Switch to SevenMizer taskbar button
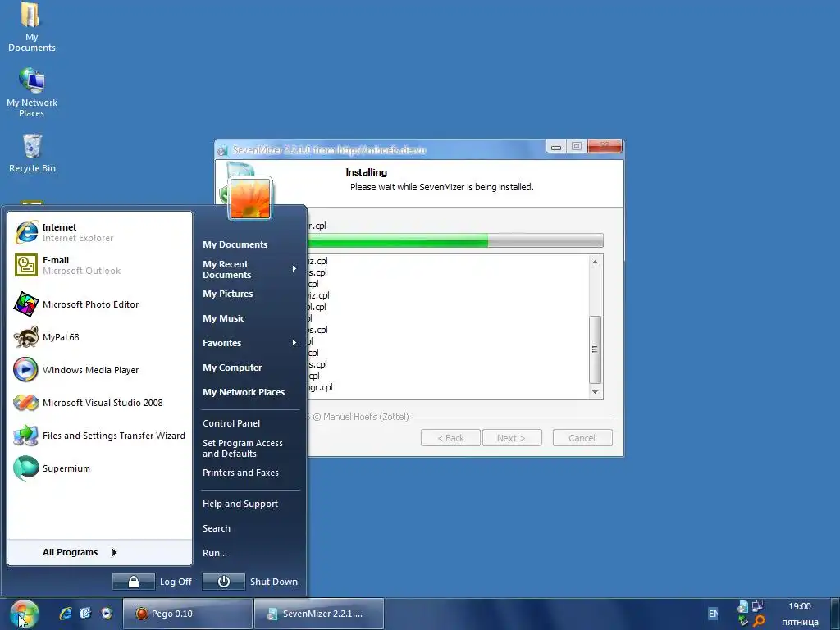The width and height of the screenshot is (840, 630). pos(319,614)
